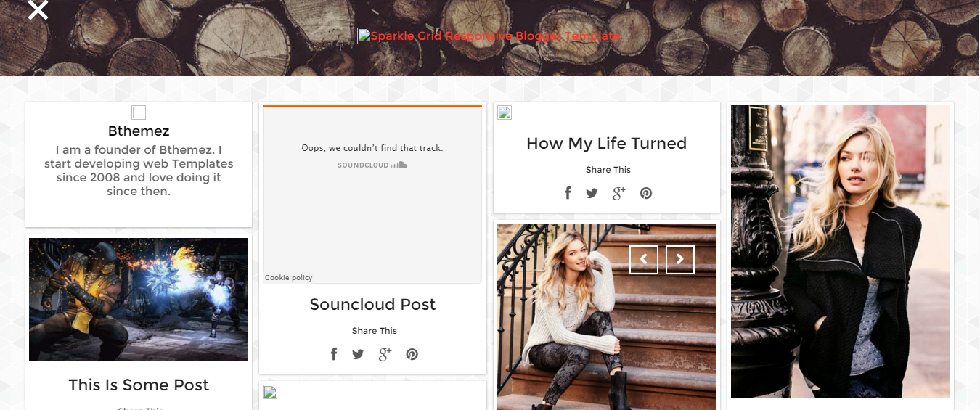The height and width of the screenshot is (410, 980).
Task: Share How My Life Turned on Google Plus
Action: pyautogui.click(x=618, y=193)
